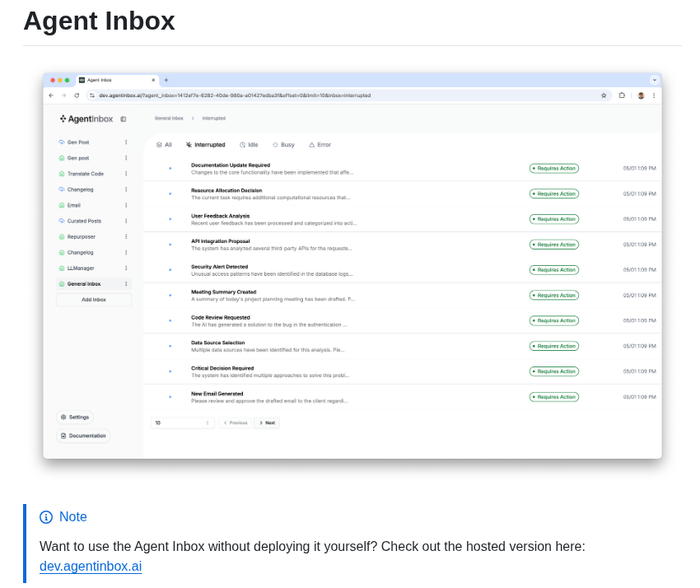The image size is (700, 588).
Task: Open the browser three-dot menu
Action: [x=654, y=96]
